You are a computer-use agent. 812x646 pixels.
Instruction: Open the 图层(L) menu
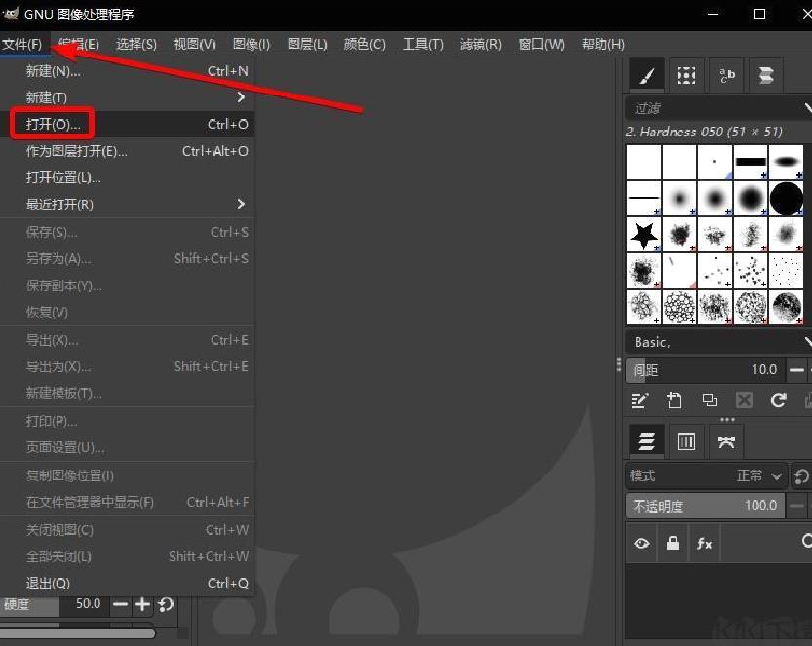[x=307, y=44]
